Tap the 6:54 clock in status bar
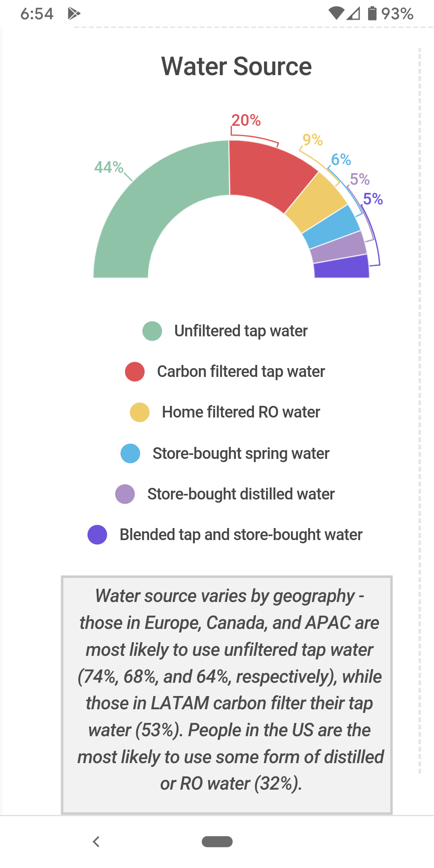Viewport: 434px width, 868px height. coord(37,14)
